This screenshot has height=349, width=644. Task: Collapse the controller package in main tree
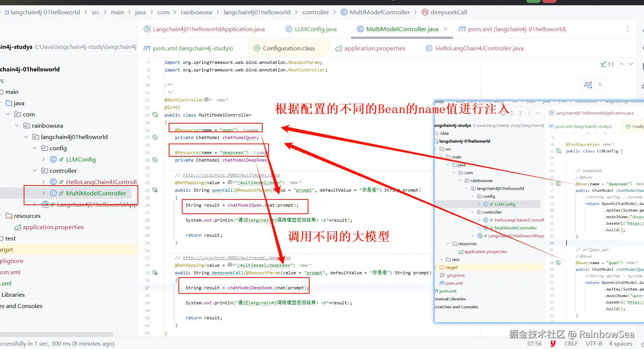[x=35, y=171]
